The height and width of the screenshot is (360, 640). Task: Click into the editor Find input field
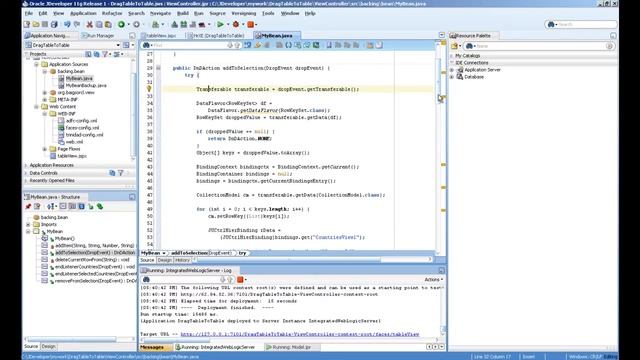pos(189,45)
